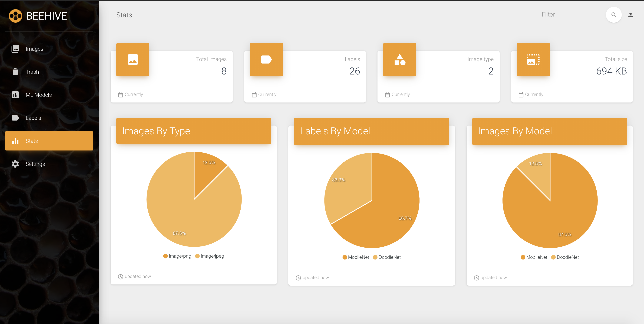This screenshot has width=644, height=324.
Task: Open the Labels sidebar item
Action: 33,118
